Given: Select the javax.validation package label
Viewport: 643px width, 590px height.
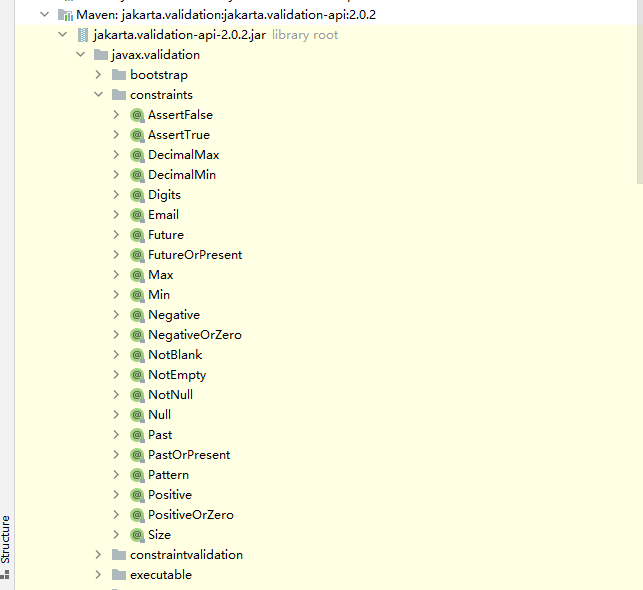Looking at the screenshot, I should tap(155, 55).
